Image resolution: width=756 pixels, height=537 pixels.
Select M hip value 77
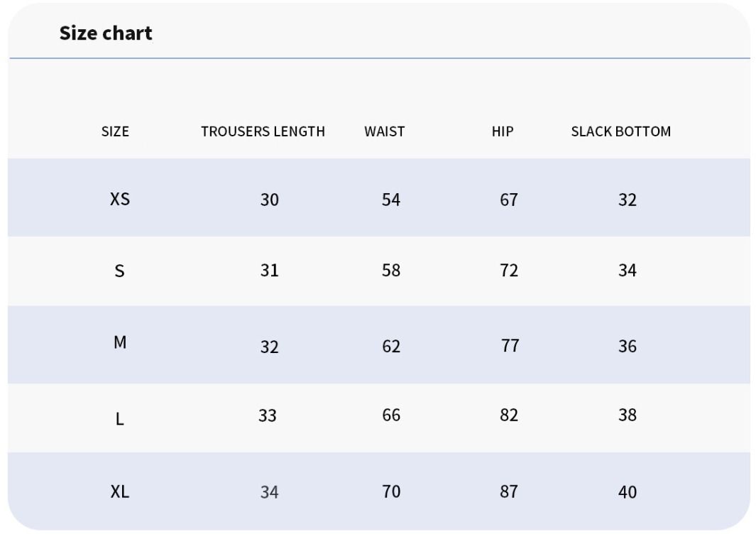pos(510,345)
